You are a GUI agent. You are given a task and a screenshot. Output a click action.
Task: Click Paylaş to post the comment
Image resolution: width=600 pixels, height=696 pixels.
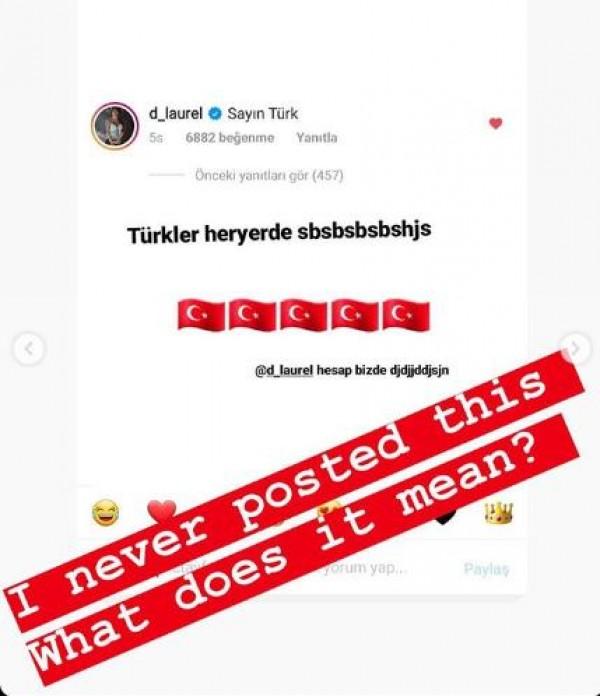(486, 569)
